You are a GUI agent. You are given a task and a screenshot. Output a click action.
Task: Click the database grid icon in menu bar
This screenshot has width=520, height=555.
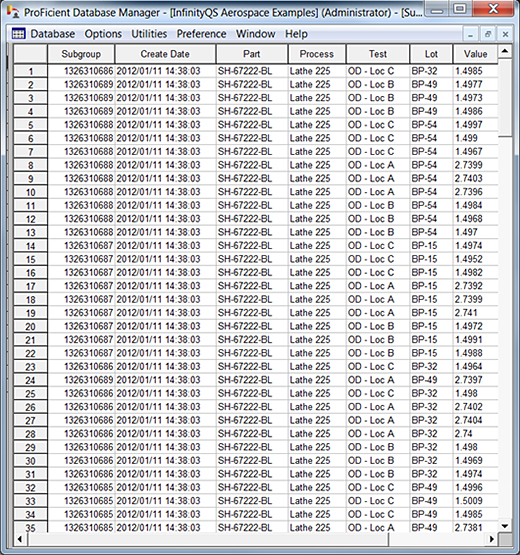coord(18,34)
